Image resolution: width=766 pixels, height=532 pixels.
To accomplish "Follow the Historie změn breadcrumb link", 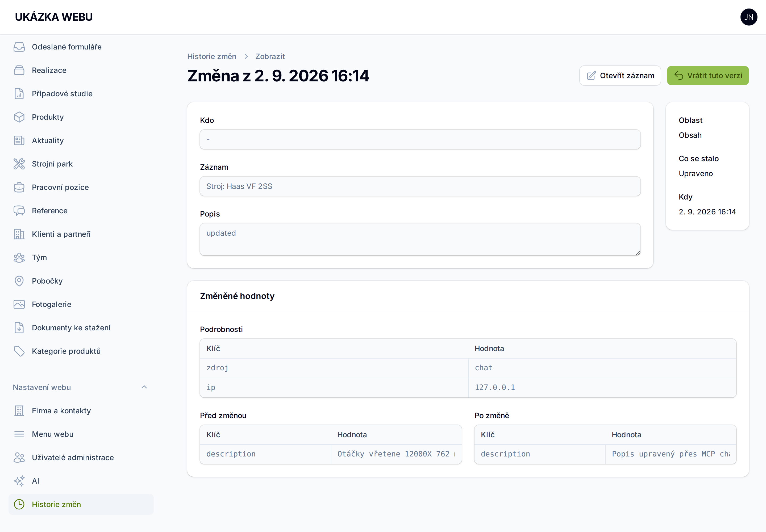I will [x=212, y=56].
